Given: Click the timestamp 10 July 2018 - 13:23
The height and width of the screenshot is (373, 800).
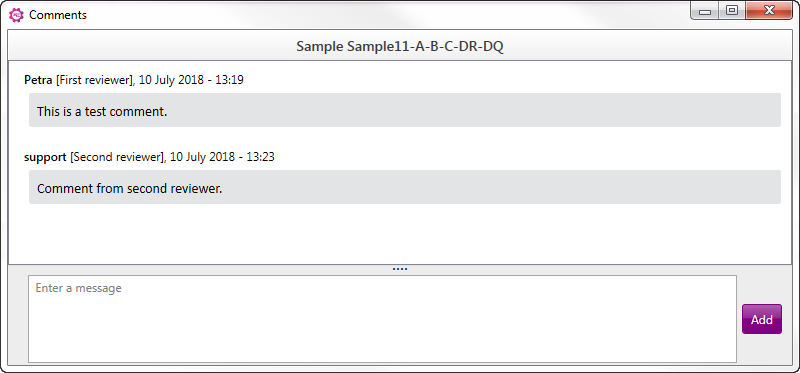Looking at the screenshot, I should [x=222, y=157].
